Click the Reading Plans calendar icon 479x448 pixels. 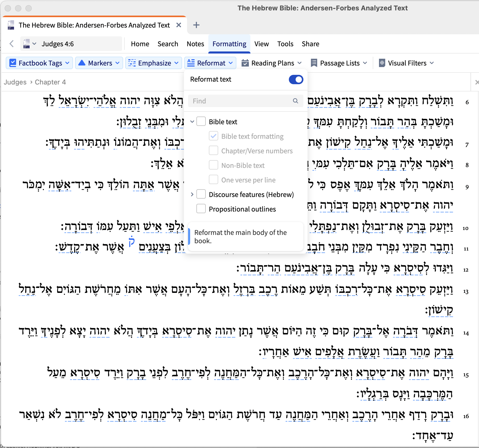[x=245, y=63]
